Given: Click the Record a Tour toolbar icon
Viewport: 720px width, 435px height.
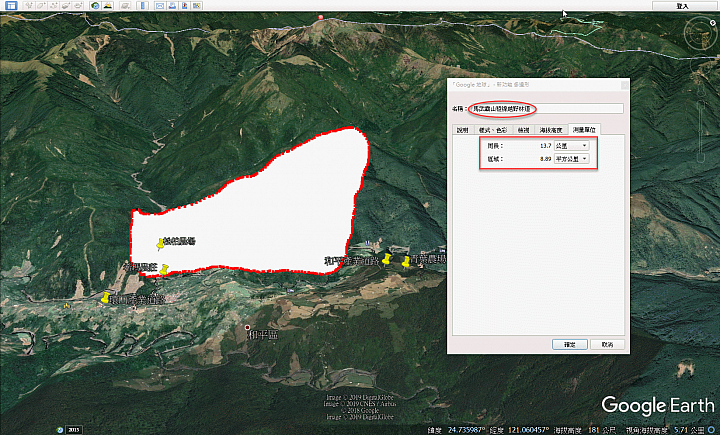Looking at the screenshot, I should click(x=78, y=6).
